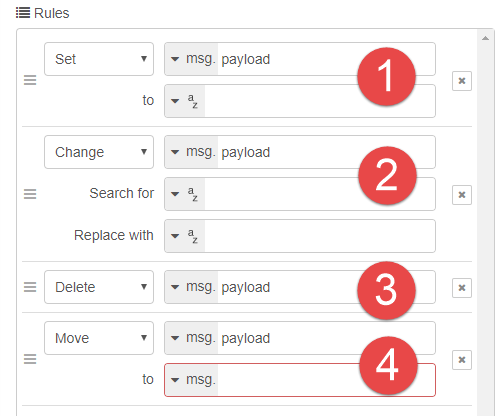Click the Delete rule's msg. payload property field

[300, 287]
